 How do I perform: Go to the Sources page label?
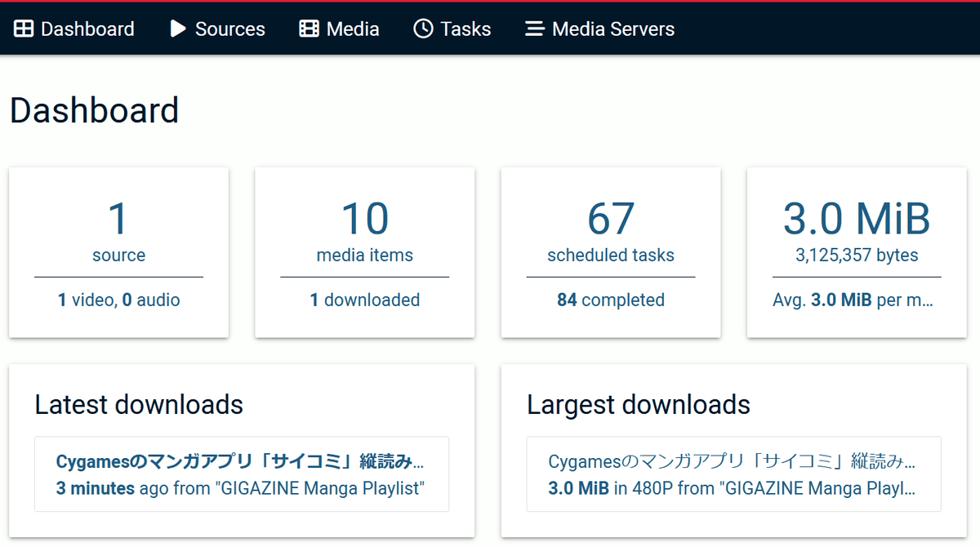point(229,29)
